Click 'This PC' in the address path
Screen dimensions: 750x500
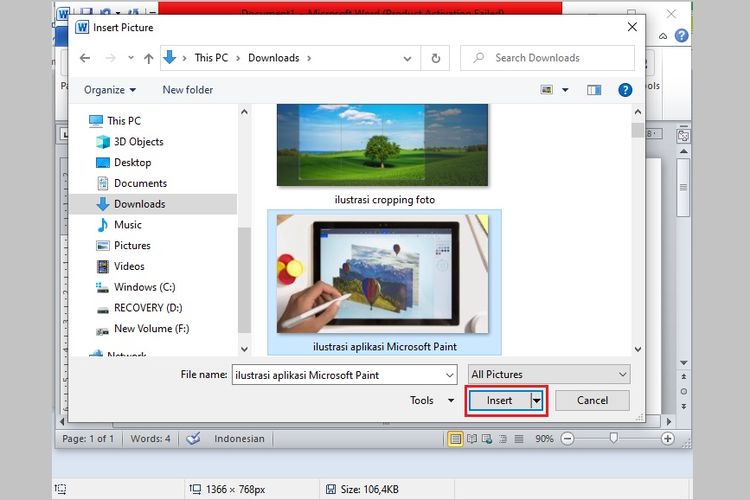pos(211,58)
